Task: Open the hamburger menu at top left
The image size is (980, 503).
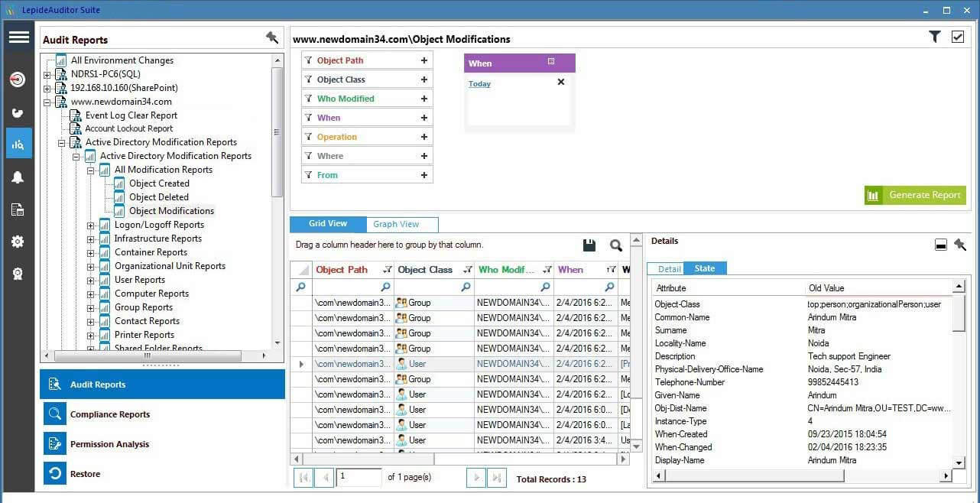Action: (18, 37)
